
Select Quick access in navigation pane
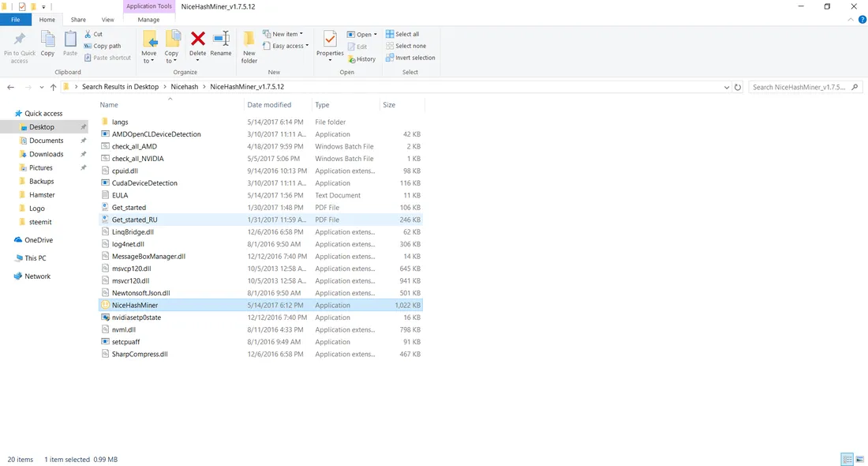(43, 113)
